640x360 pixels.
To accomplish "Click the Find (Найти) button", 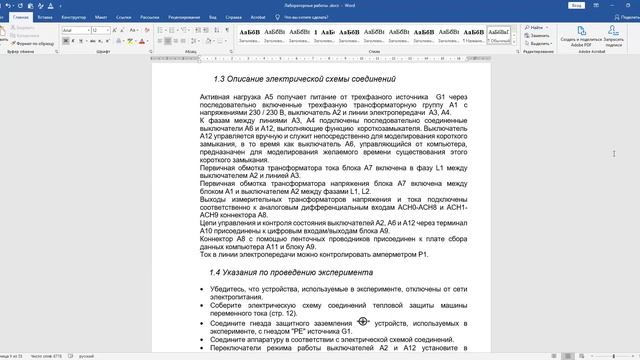I will [x=534, y=27].
